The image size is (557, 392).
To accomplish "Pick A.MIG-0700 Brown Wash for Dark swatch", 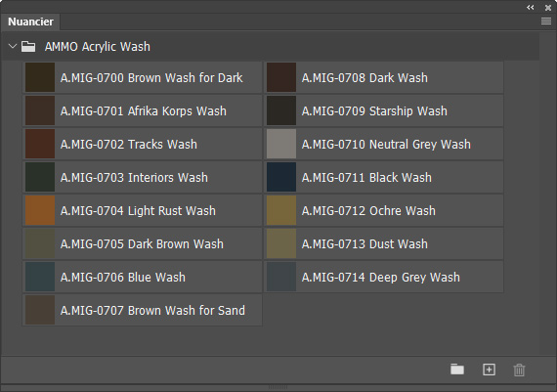I will click(40, 77).
